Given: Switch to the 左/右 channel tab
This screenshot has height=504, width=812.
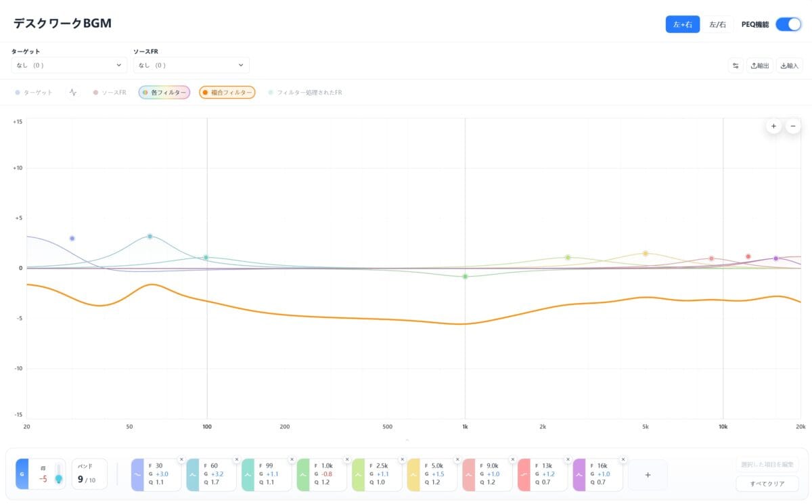Looking at the screenshot, I should click(717, 24).
